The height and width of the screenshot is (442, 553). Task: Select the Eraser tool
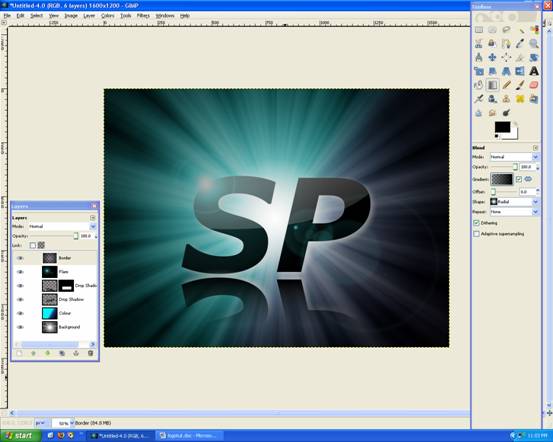tap(534, 85)
